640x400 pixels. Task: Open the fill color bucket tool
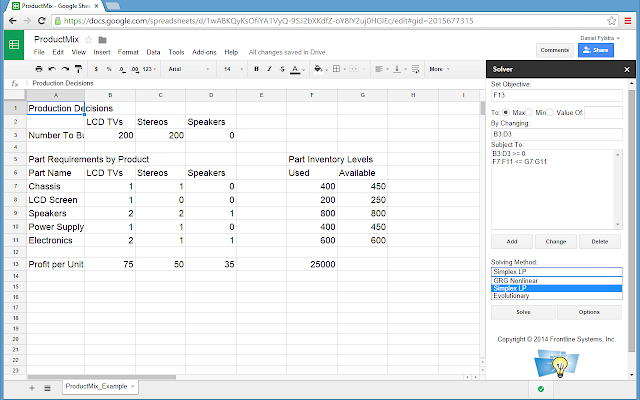click(318, 69)
